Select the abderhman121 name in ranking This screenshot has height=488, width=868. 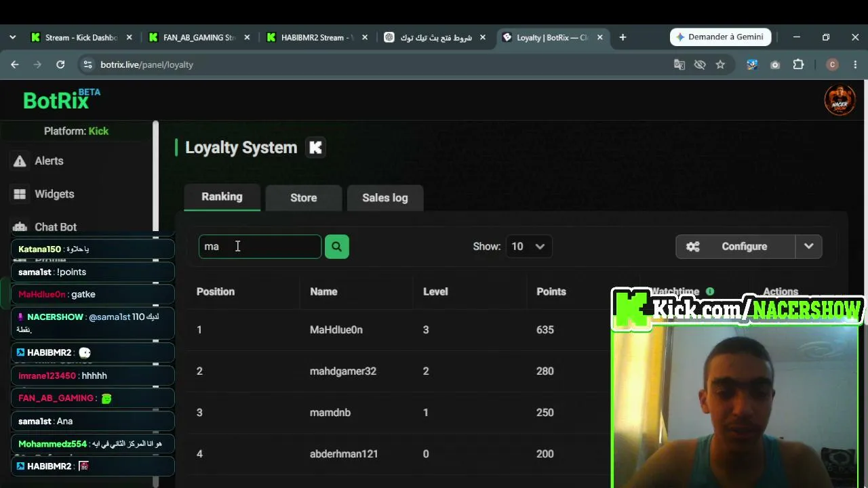[344, 454]
